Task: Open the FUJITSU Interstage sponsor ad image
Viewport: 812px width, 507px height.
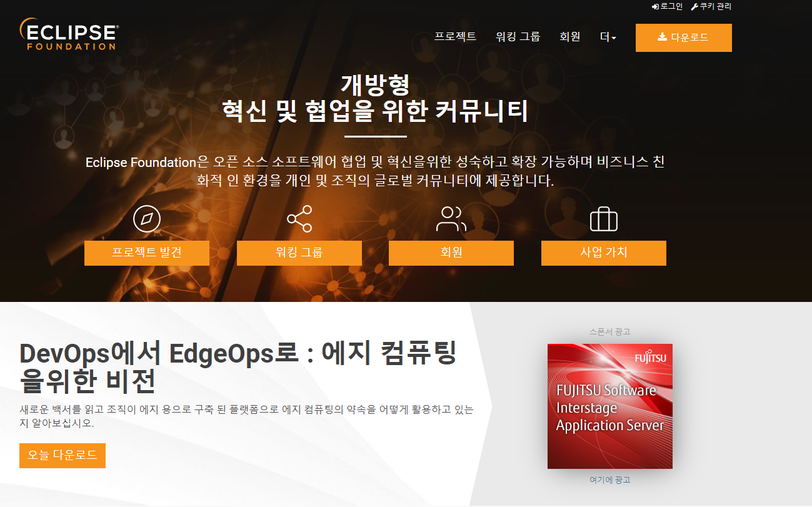Action: point(610,406)
